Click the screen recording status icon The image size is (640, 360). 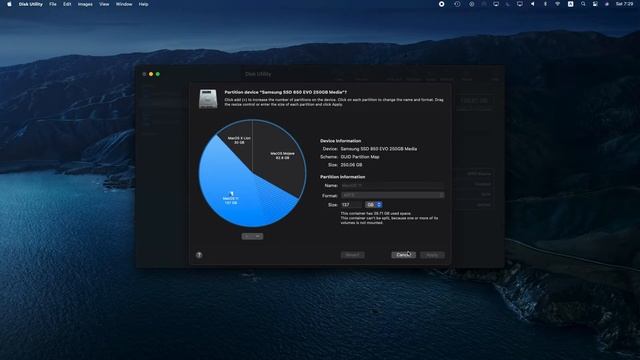pyautogui.click(x=441, y=4)
